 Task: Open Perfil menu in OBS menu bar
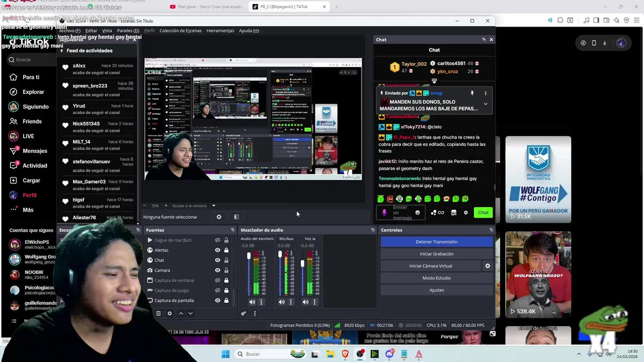click(149, 31)
